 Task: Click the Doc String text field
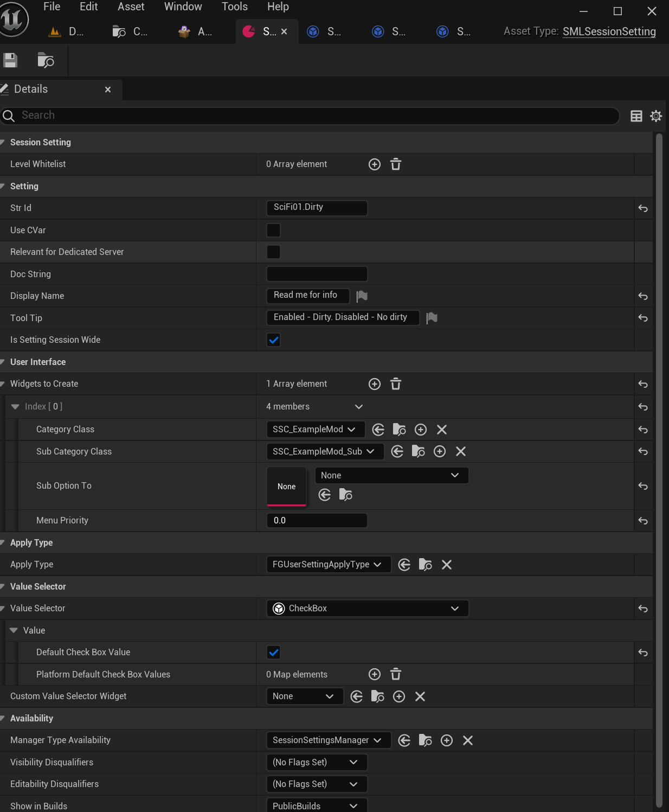317,274
